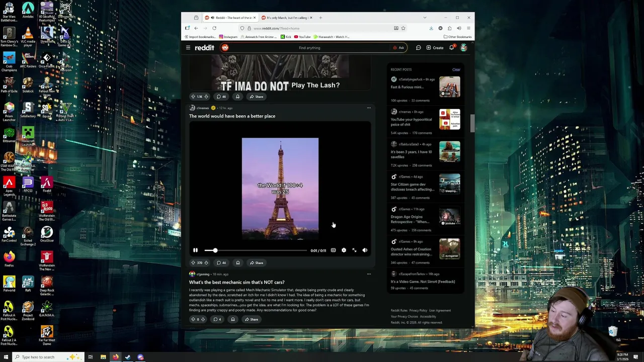Viewport: 644px width, 362px height.
Task: Click Create post button
Action: 435,48
